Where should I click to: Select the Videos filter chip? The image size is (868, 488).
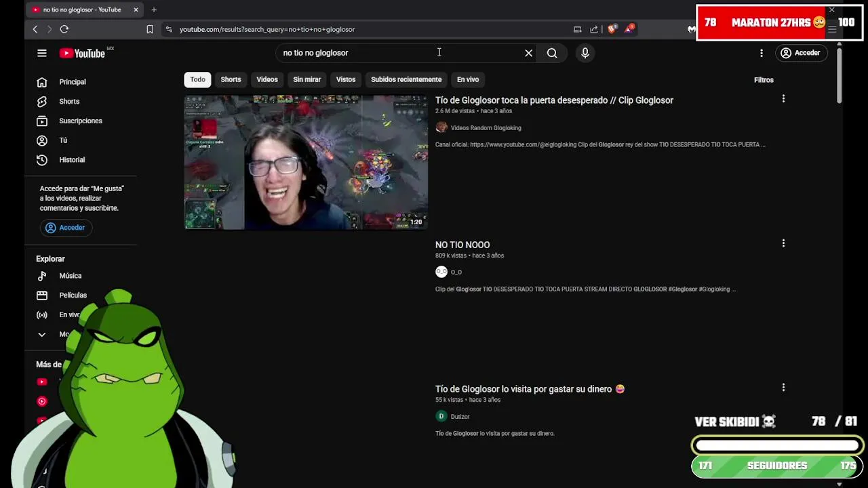click(267, 79)
